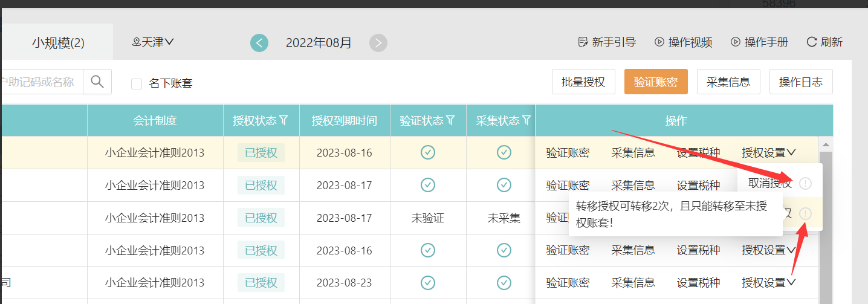Click the 验证状态 filter funnel icon
Screen dimensions: 868x304
tap(450, 121)
